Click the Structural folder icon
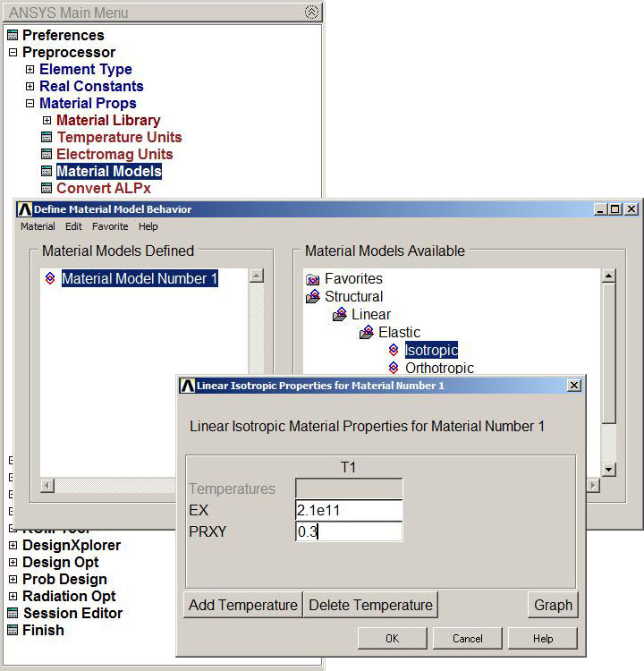644x671 pixels. (313, 296)
